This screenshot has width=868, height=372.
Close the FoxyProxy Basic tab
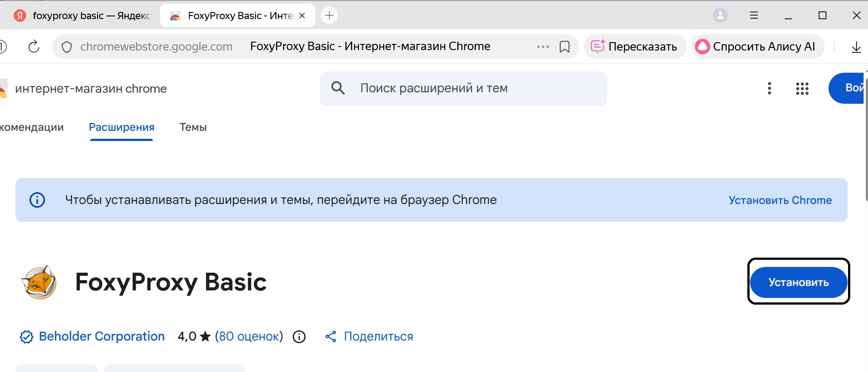tap(302, 16)
